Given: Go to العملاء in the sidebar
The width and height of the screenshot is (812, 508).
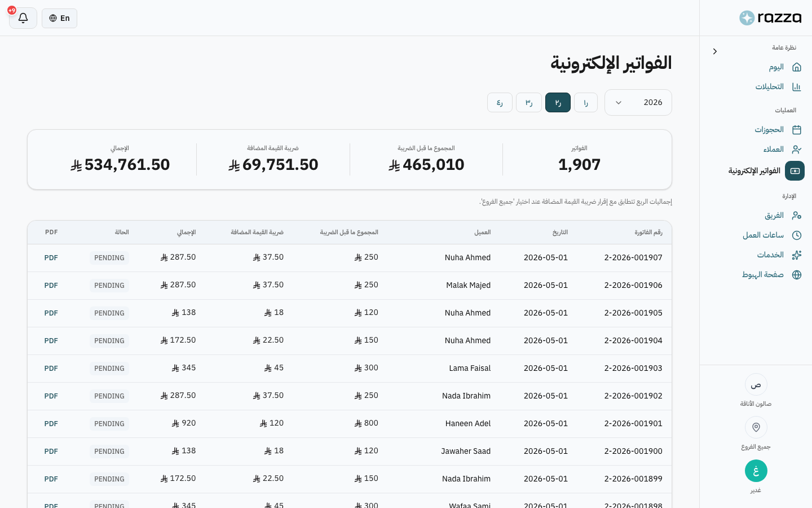Looking at the screenshot, I should 774,150.
